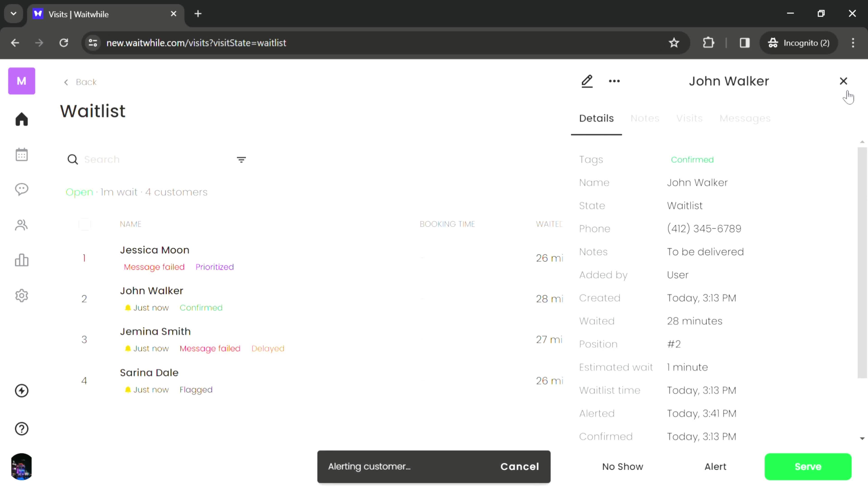Open the calendar/scheduling sidebar icon
Viewport: 868px width, 488px height.
pos(21,154)
